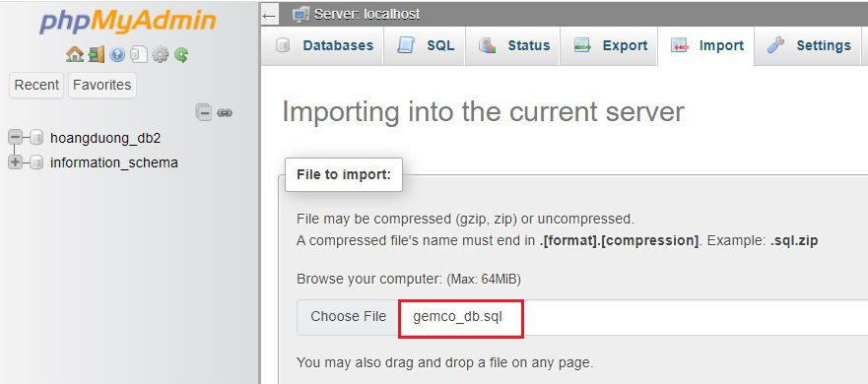This screenshot has width=868, height=384.
Task: Open the MySQL documentation page icon
Action: pos(138,54)
